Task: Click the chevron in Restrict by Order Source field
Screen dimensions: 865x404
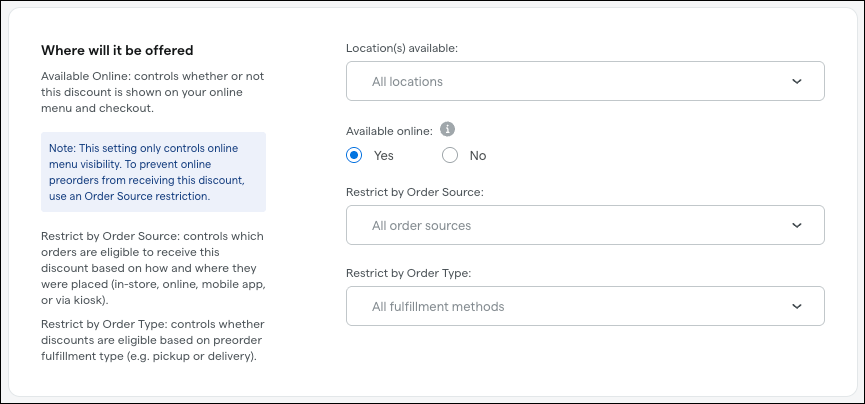Action: [x=797, y=225]
